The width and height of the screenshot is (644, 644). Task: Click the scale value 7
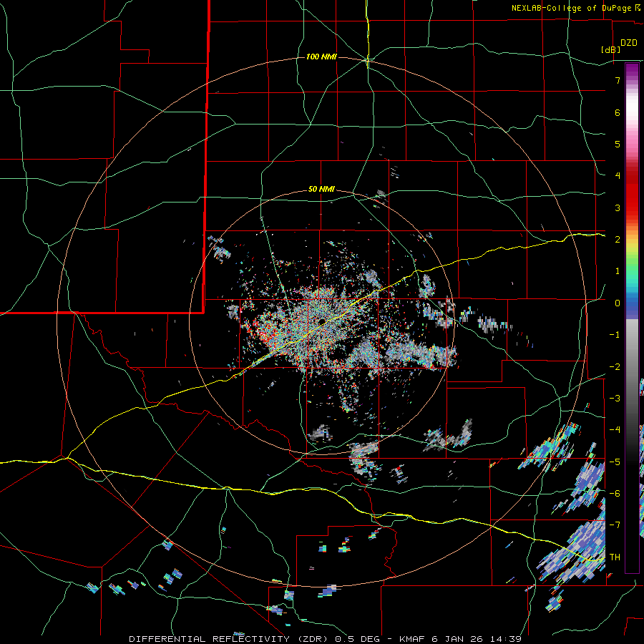[x=618, y=80]
